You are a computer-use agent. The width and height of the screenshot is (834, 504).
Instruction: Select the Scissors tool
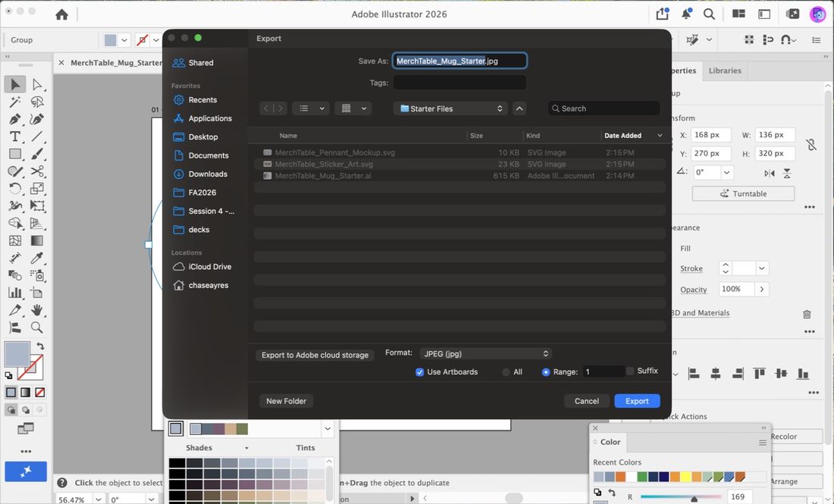click(36, 171)
